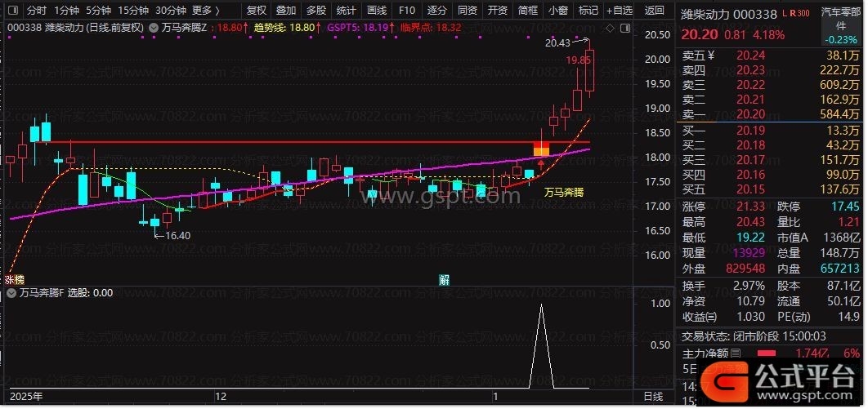Screen dimensions: 868x409
Task: Open F10 company info
Action: (x=406, y=10)
